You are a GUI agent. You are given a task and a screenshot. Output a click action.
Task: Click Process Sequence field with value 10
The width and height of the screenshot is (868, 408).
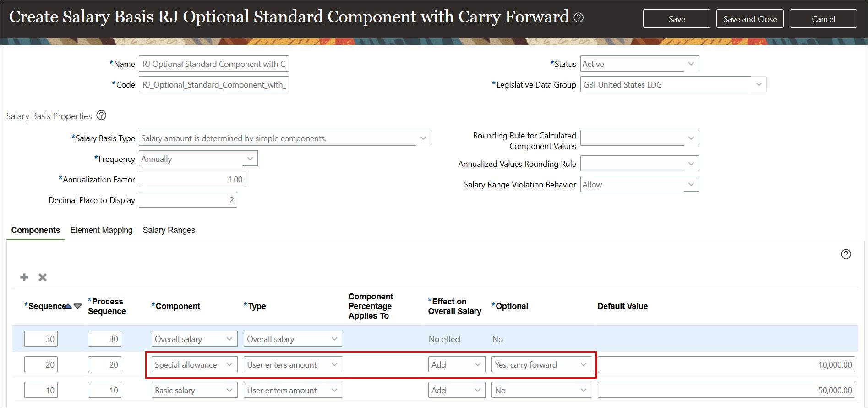click(x=104, y=390)
